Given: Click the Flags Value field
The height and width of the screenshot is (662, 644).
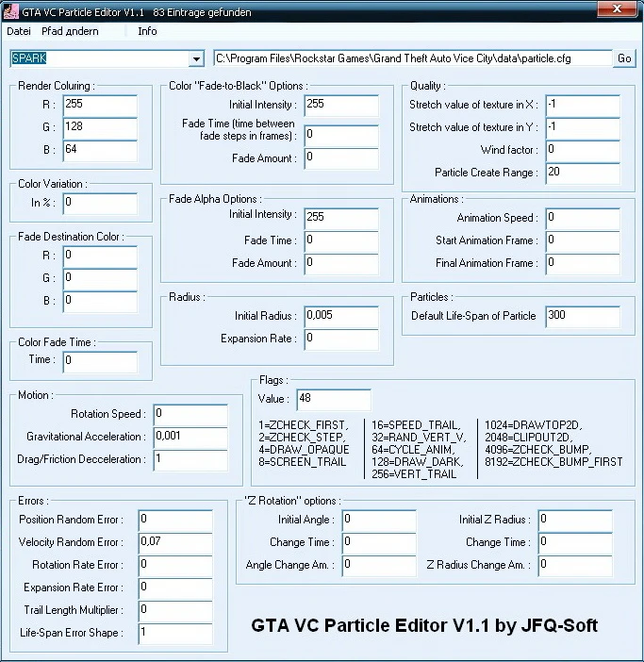Looking at the screenshot, I should (334, 400).
